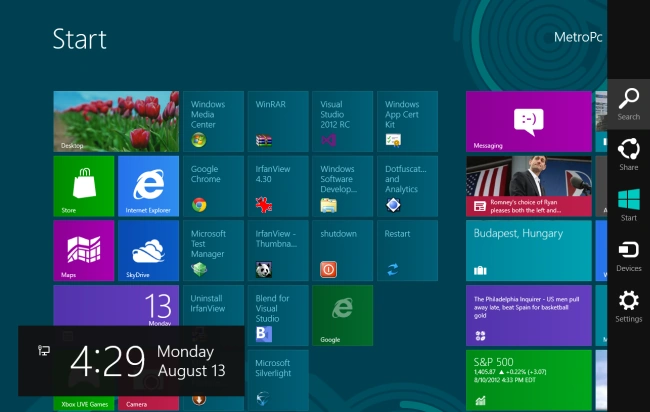Open the Philadelphia Inquirer sports tile

pos(529,315)
